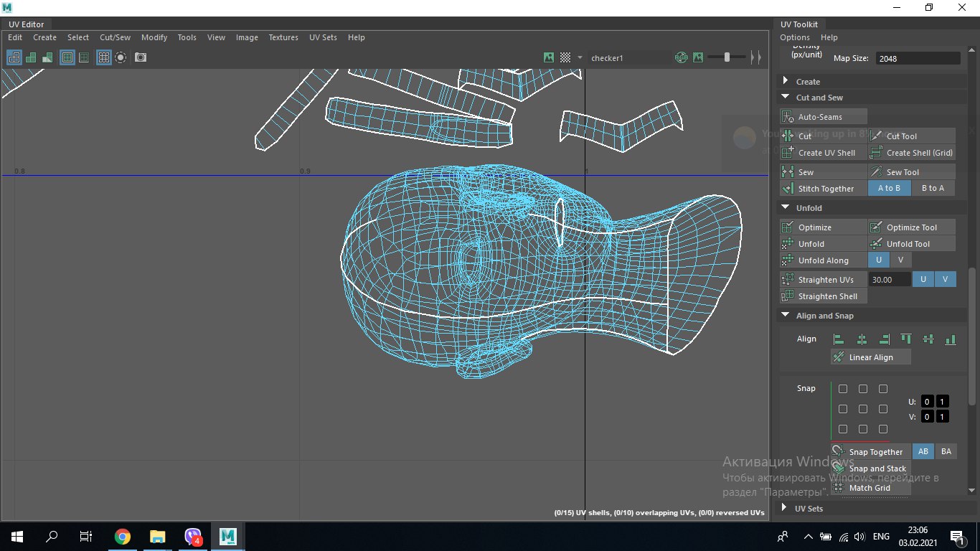Toggle the RGB channels icon

point(682,57)
